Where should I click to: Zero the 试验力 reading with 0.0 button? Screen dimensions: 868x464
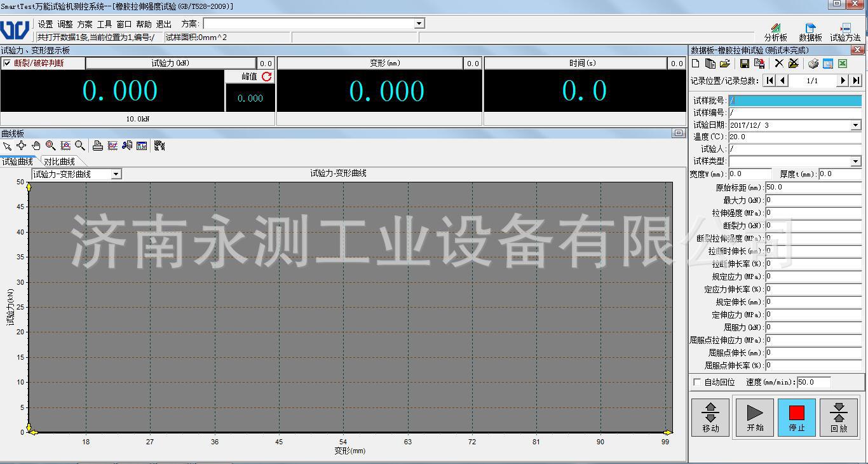point(266,64)
